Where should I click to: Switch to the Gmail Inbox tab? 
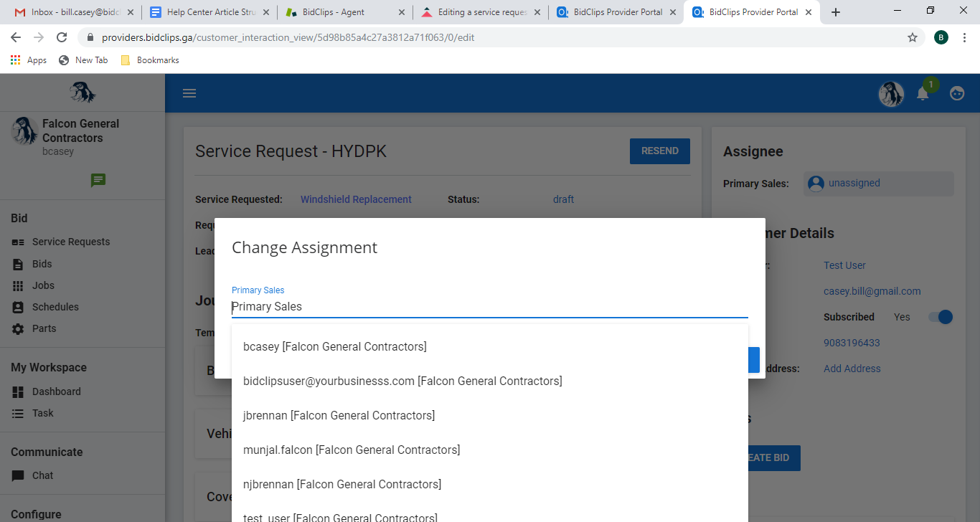(x=73, y=12)
